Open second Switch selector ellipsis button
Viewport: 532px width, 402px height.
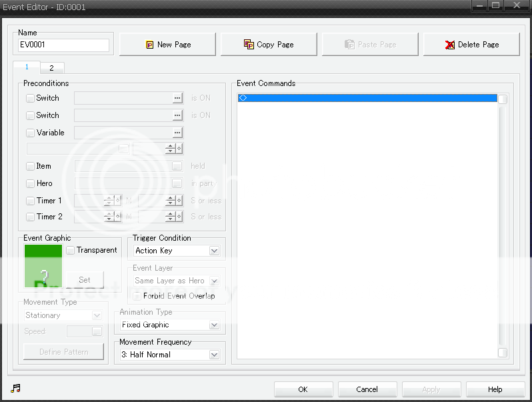pyautogui.click(x=177, y=115)
